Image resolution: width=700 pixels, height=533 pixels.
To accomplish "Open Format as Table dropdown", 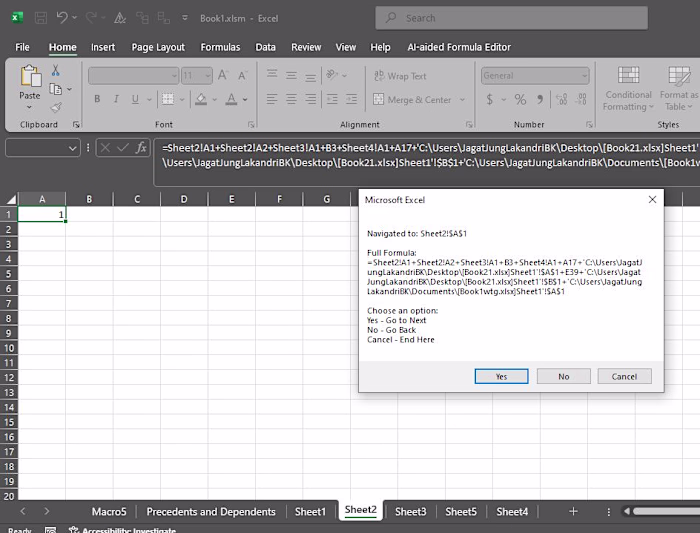I will tap(679, 88).
